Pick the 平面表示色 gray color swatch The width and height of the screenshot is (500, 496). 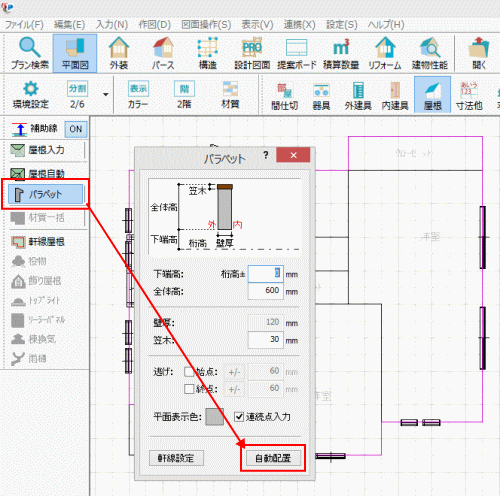pyautogui.click(x=215, y=417)
